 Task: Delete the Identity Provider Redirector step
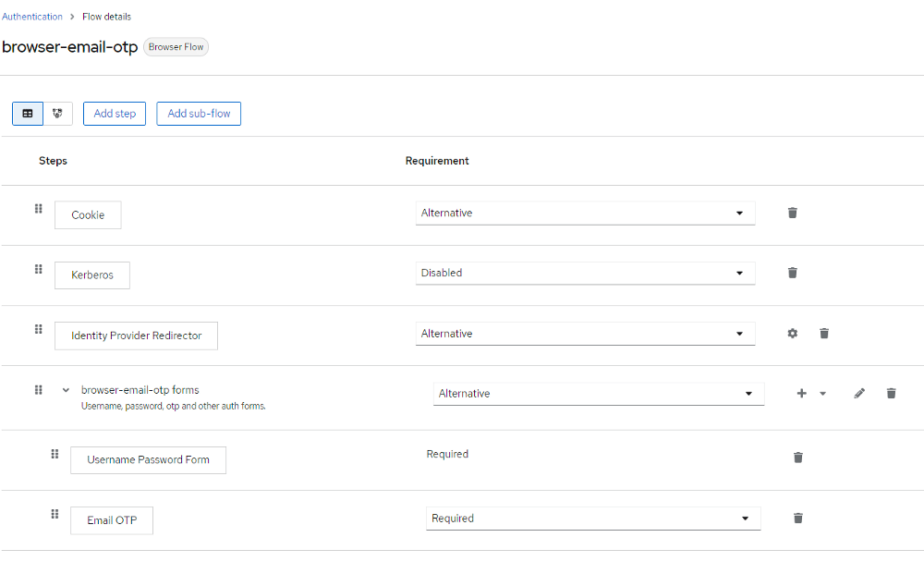824,334
